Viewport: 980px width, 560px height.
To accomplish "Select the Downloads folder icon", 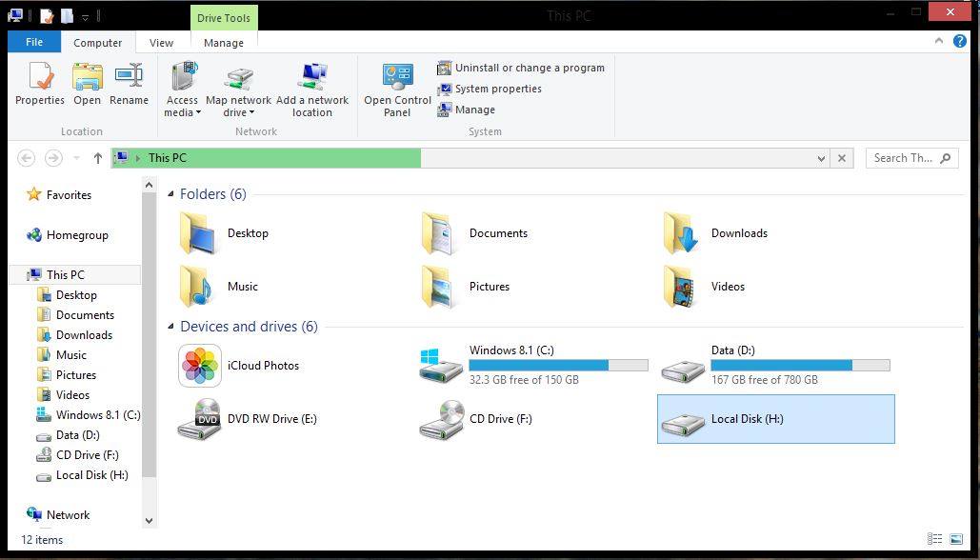I will click(x=681, y=233).
